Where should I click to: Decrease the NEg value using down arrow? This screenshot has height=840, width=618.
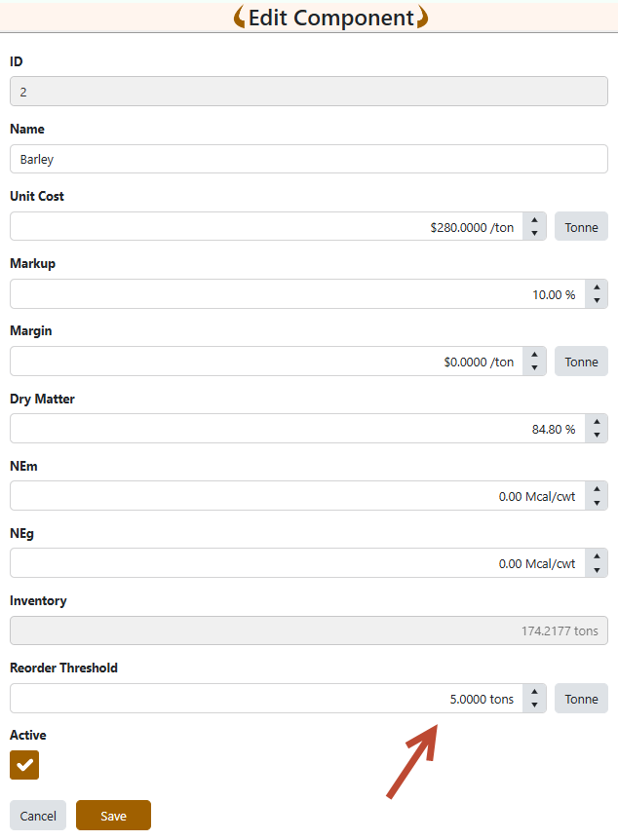point(597,569)
